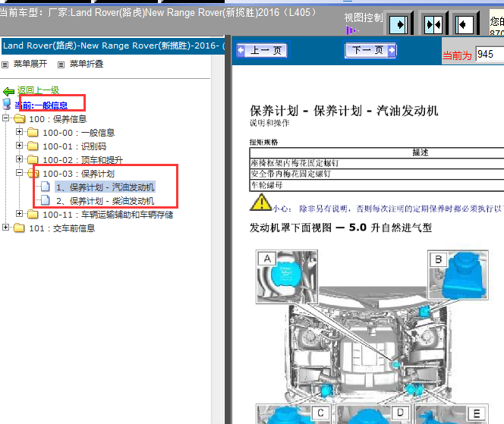Select folder 100-01 : 识别码
Screen dimensions: 504x424
74,146
